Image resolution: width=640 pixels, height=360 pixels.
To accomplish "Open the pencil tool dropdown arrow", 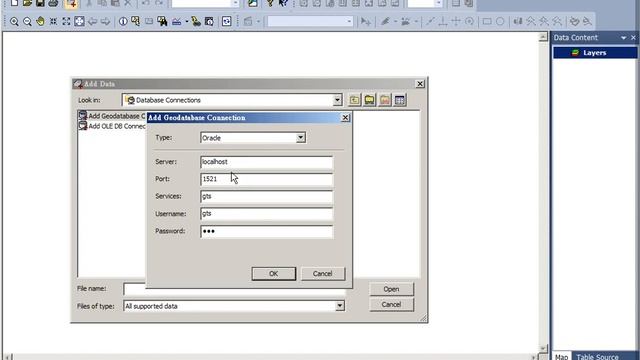I will coord(395,21).
